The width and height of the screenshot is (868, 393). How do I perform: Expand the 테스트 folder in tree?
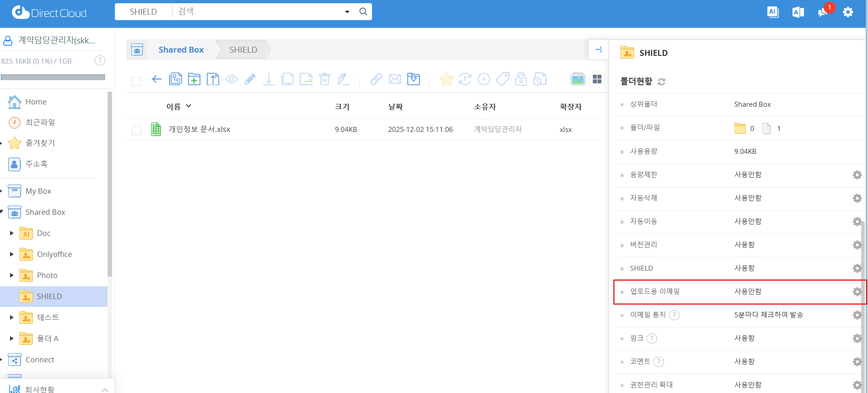pos(12,317)
